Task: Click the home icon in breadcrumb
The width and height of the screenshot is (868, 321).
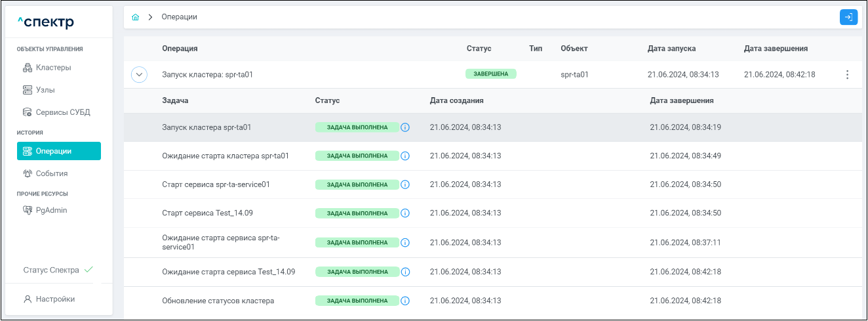Action: tap(136, 17)
